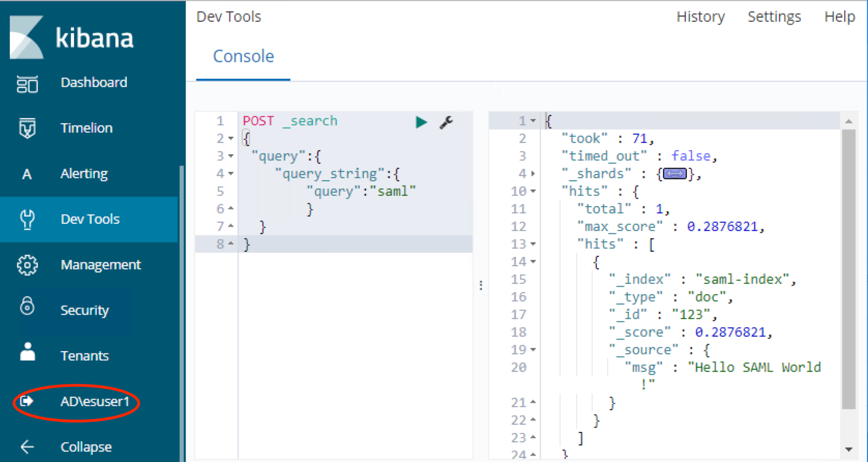Open the Settings menu
Screen dimensions: 868x462
point(774,17)
